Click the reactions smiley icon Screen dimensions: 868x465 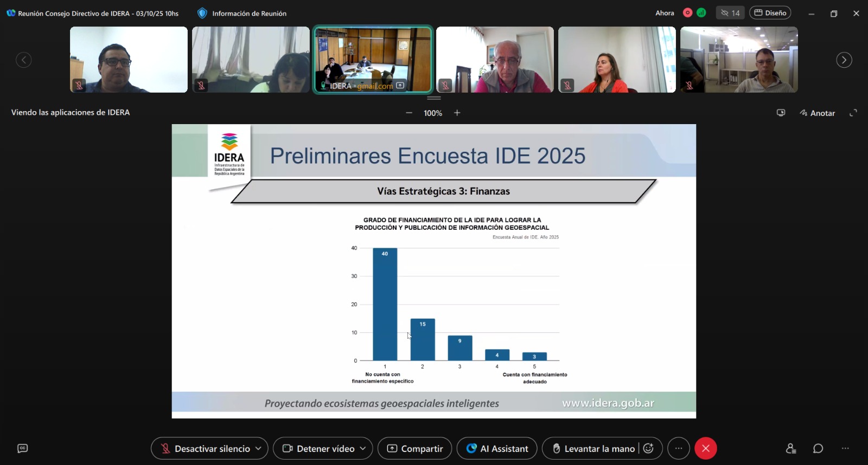click(x=648, y=448)
